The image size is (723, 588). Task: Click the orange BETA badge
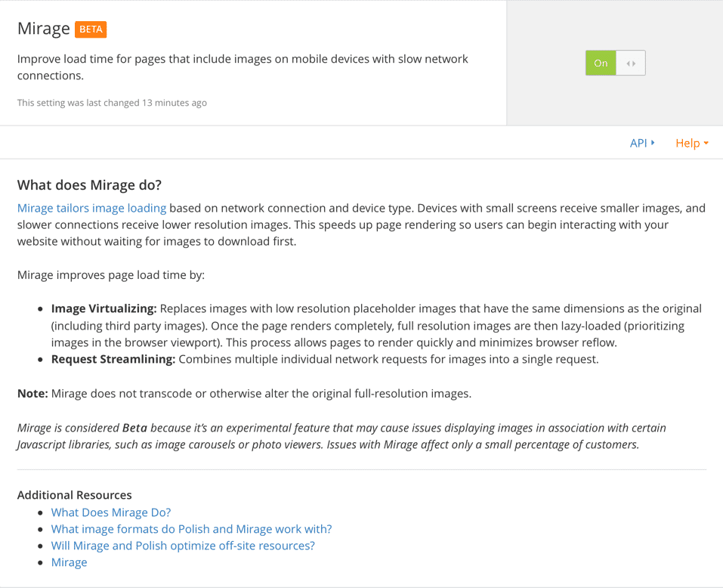pyautogui.click(x=91, y=29)
